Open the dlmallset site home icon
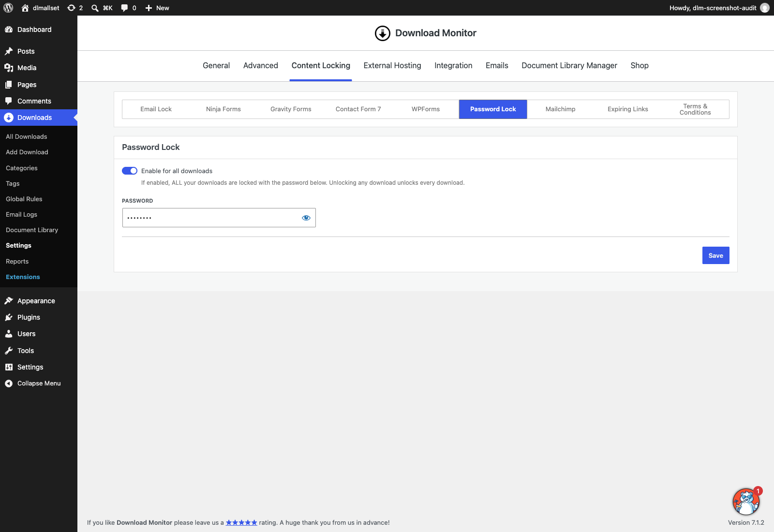The width and height of the screenshot is (774, 532). (25, 8)
